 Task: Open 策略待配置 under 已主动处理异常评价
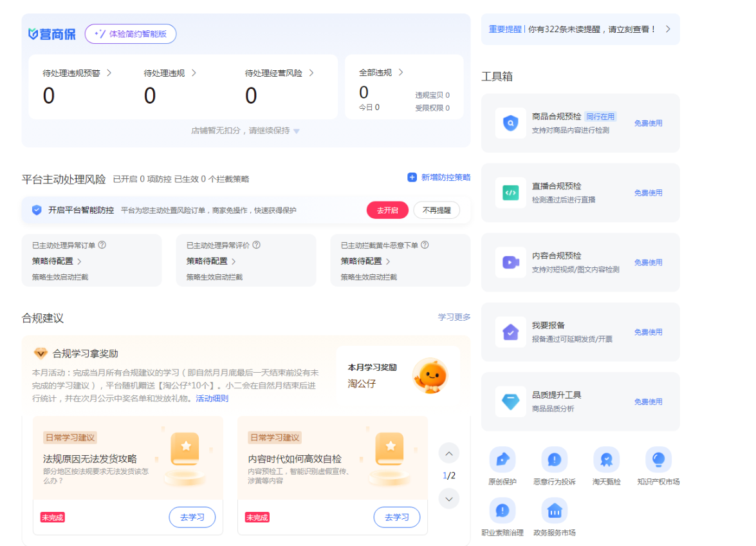pyautogui.click(x=211, y=261)
